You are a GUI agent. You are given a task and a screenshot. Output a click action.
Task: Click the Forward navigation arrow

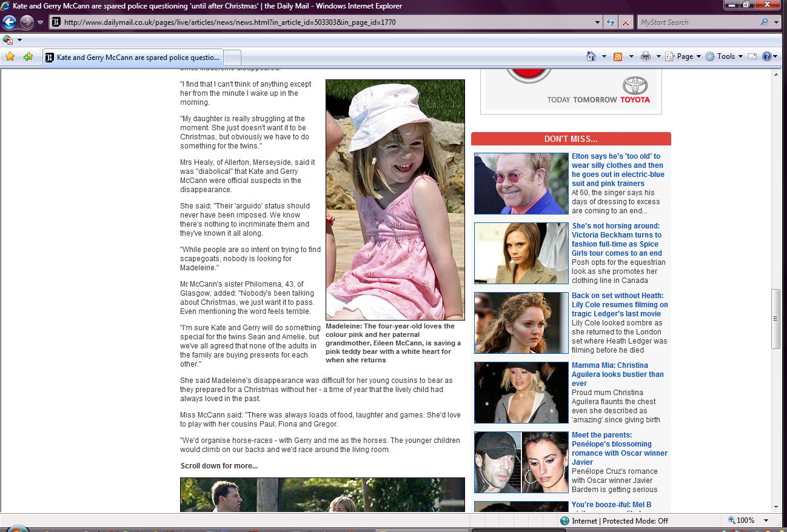27,22
